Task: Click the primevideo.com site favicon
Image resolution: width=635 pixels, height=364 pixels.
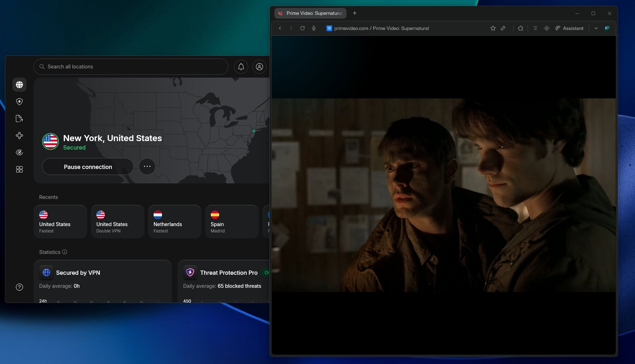Action: pos(329,28)
